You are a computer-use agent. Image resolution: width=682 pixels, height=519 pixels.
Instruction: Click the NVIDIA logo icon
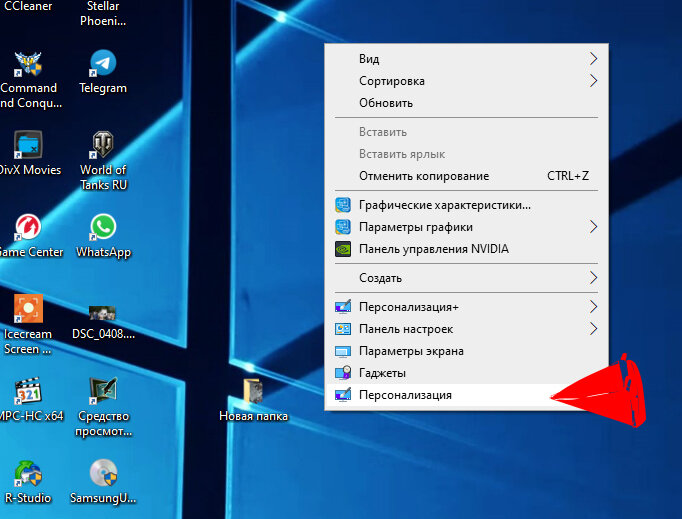click(x=343, y=249)
